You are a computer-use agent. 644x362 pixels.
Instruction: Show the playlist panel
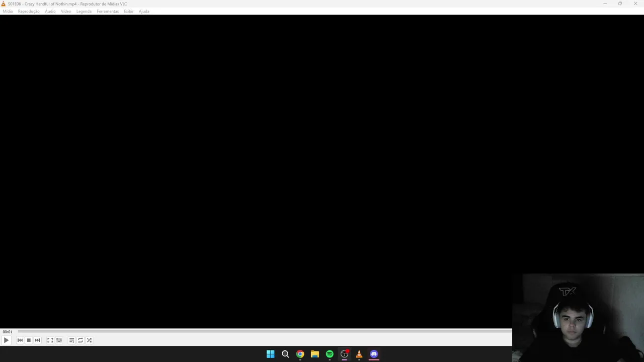[x=71, y=340]
